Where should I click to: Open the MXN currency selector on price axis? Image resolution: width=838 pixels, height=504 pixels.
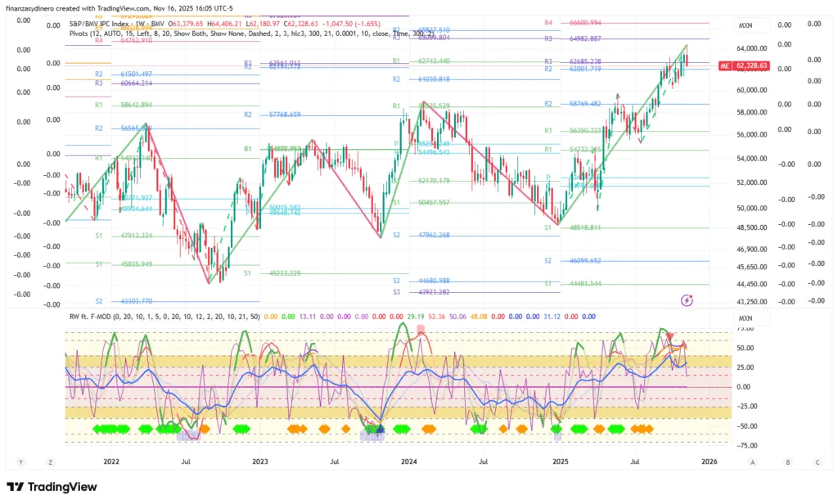click(x=745, y=26)
